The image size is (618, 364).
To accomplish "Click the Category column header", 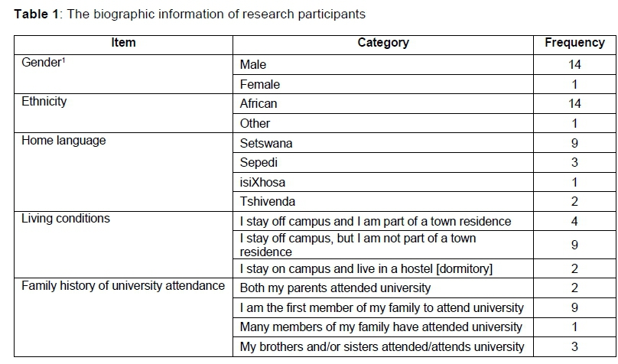I will click(x=383, y=43).
